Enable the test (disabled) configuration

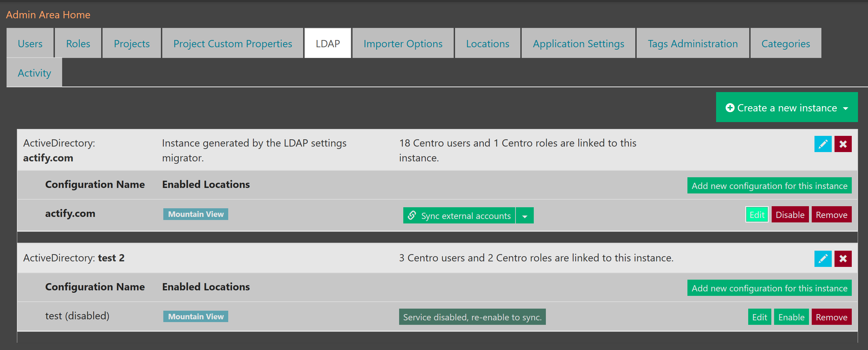coord(791,317)
